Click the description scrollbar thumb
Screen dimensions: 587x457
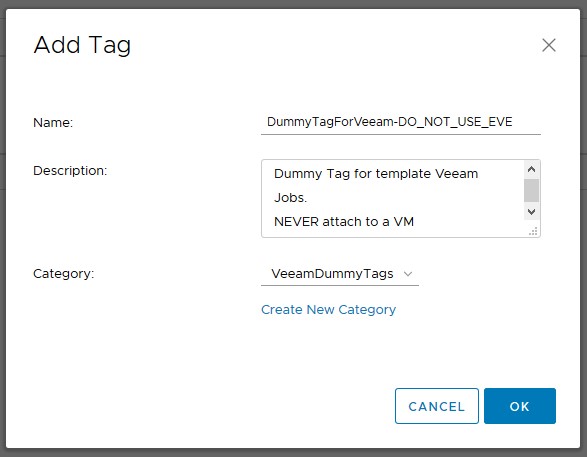pos(531,191)
